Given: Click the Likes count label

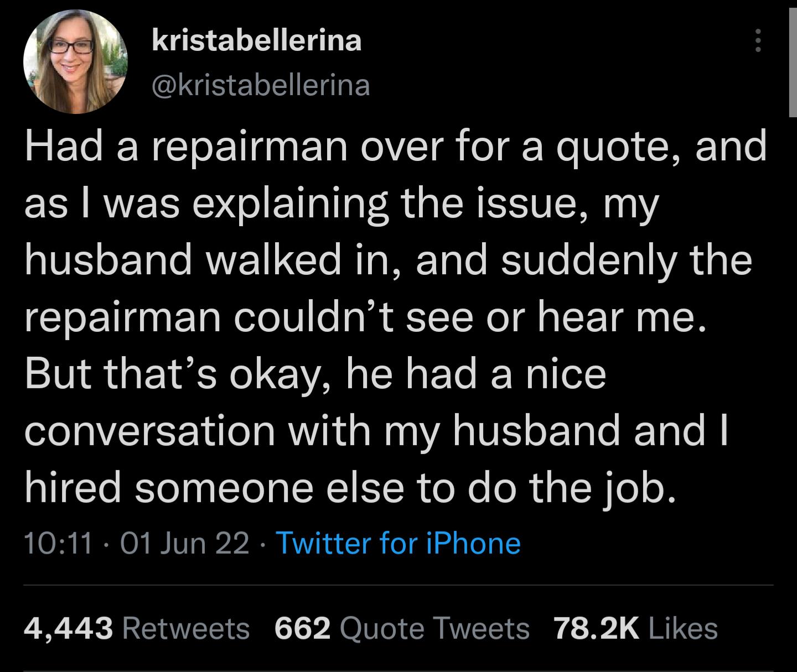Looking at the screenshot, I should point(681,629).
